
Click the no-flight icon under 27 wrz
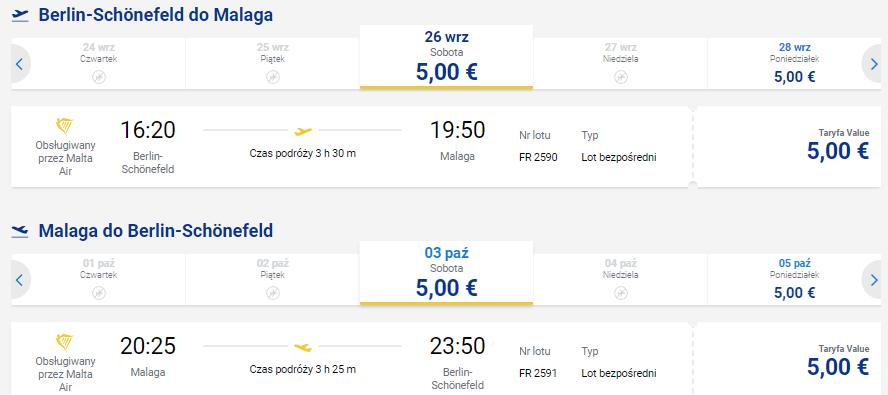(621, 77)
